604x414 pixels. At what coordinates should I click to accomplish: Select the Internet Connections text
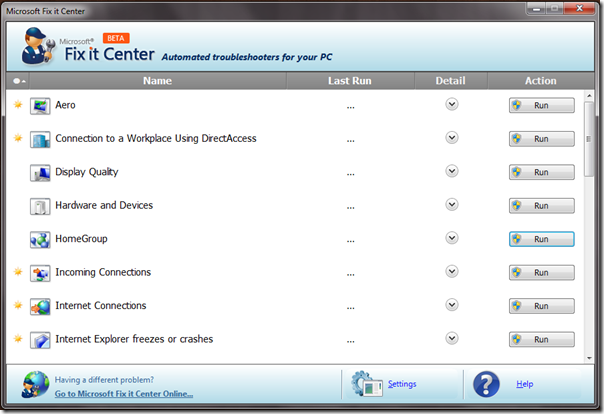[x=101, y=305]
